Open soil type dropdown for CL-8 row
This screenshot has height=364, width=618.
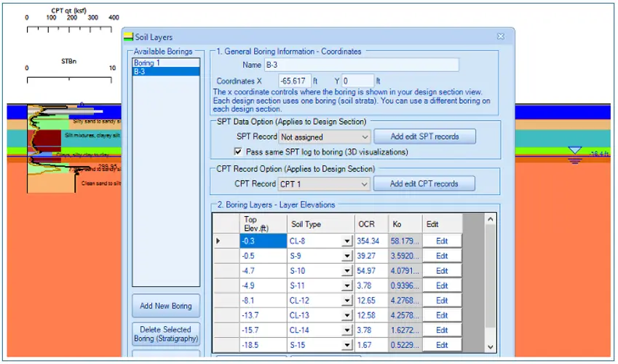pyautogui.click(x=346, y=241)
